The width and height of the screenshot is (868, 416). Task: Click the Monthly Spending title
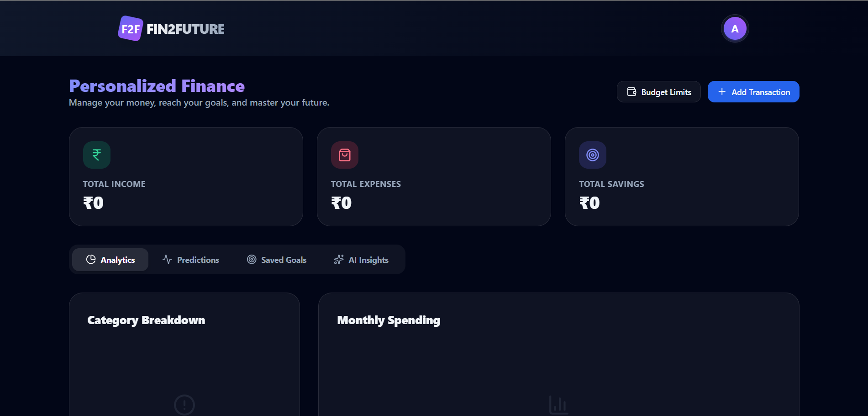pyautogui.click(x=389, y=320)
